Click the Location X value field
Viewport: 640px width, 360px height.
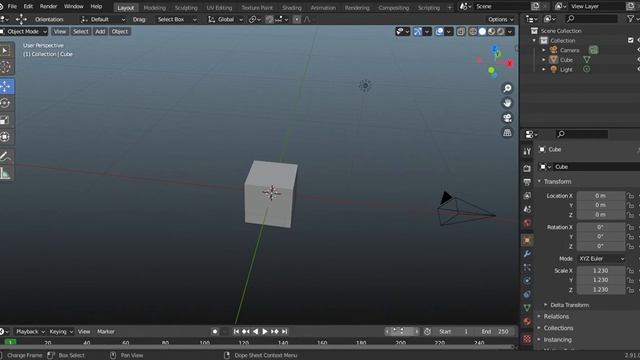click(600, 196)
